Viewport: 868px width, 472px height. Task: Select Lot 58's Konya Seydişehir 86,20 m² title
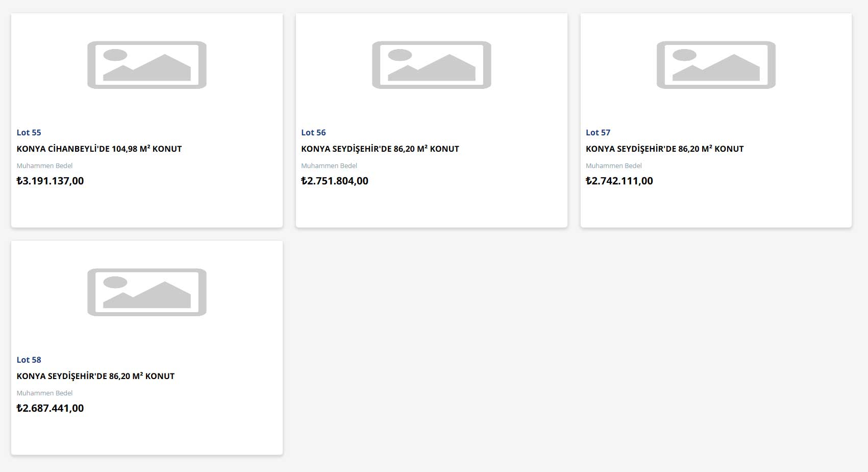[x=95, y=376]
